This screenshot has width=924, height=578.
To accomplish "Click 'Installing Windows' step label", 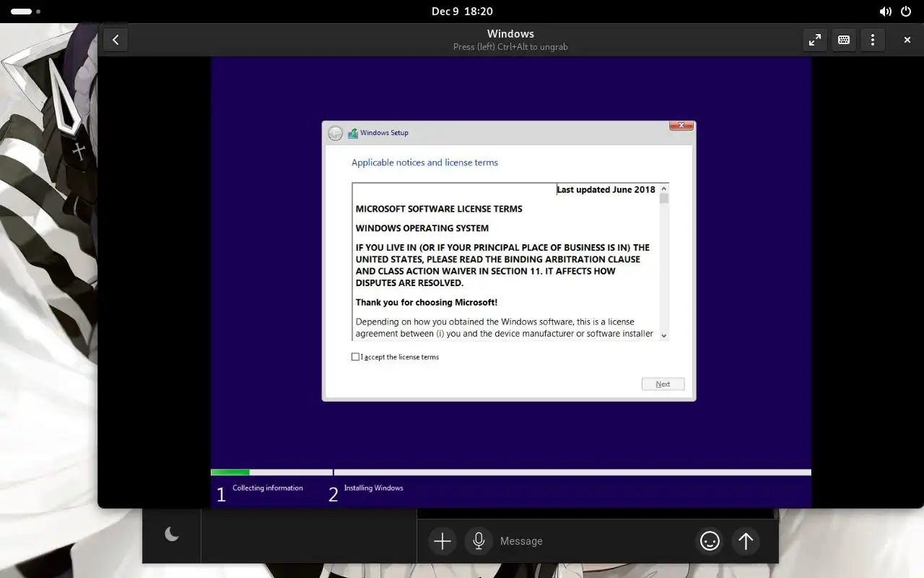I will [373, 488].
